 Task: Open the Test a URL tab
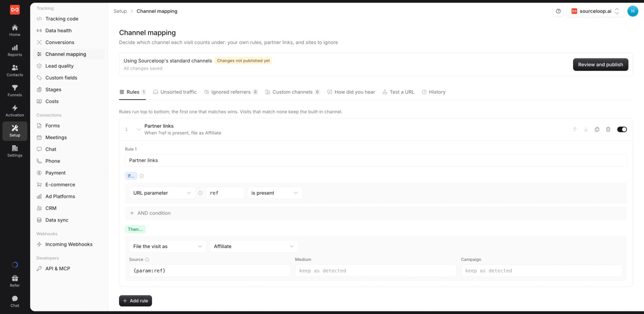(x=398, y=92)
